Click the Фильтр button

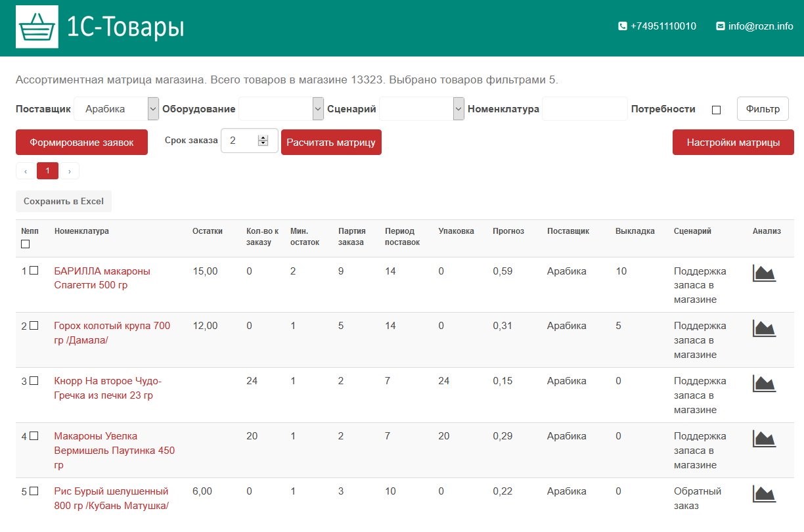(x=763, y=109)
